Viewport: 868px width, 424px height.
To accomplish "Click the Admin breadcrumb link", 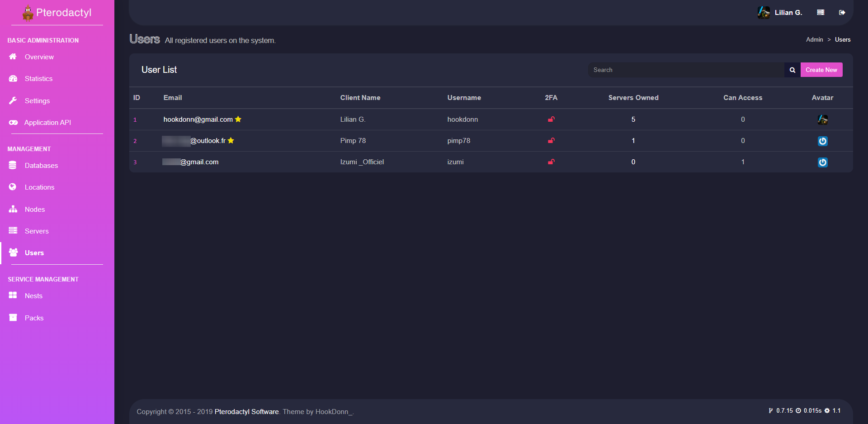I will click(x=814, y=40).
